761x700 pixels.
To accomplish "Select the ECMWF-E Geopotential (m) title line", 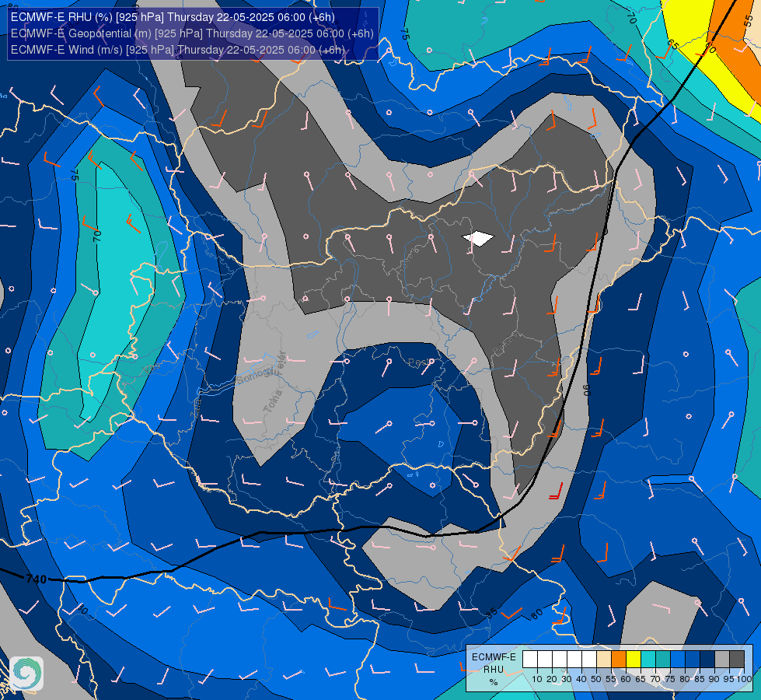I will click(192, 33).
